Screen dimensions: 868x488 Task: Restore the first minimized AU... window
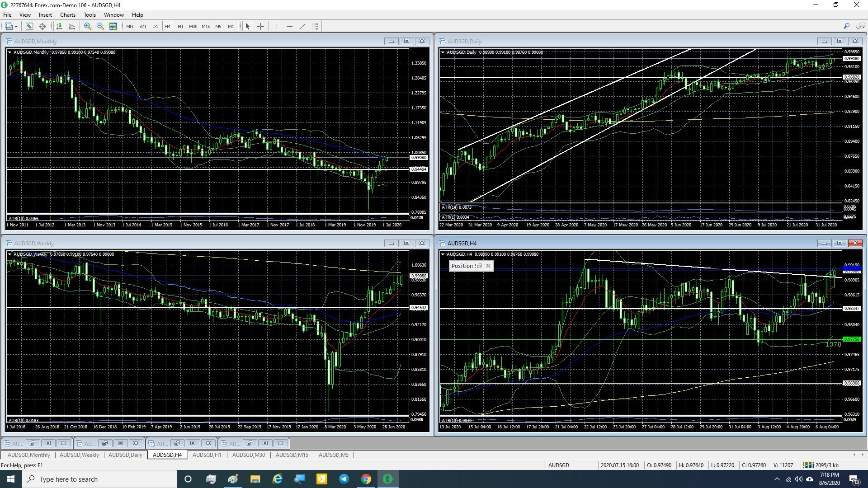click(33, 443)
